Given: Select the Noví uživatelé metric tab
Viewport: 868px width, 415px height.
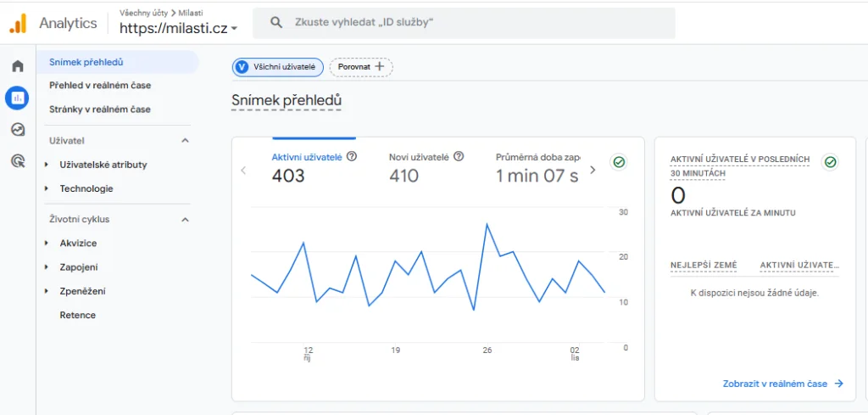Looking at the screenshot, I should click(x=426, y=168).
